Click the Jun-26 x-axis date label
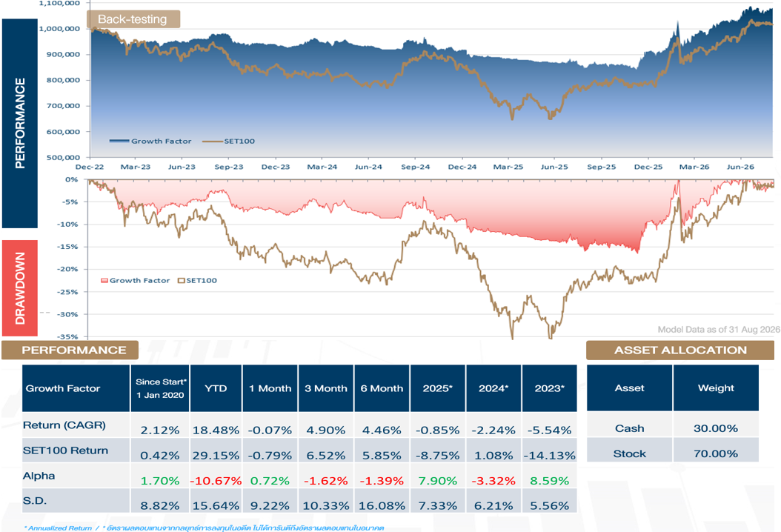This screenshot has width=781, height=532. (x=741, y=167)
